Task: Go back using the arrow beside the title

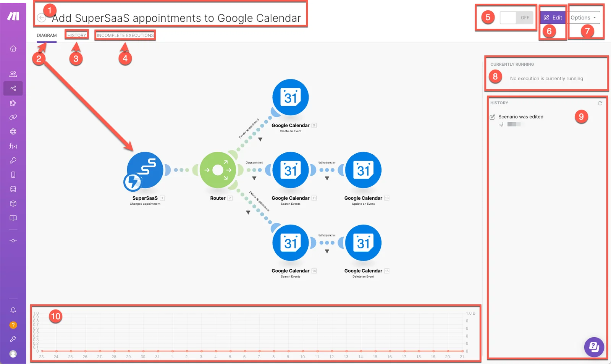Action: 42,18
